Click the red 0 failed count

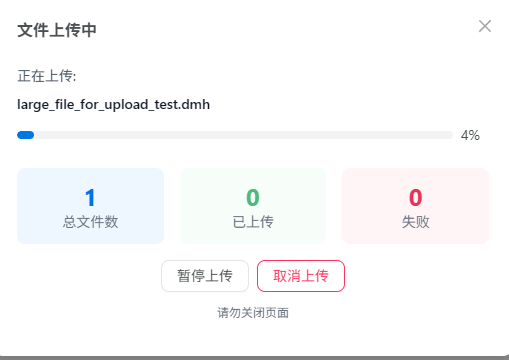(x=415, y=197)
